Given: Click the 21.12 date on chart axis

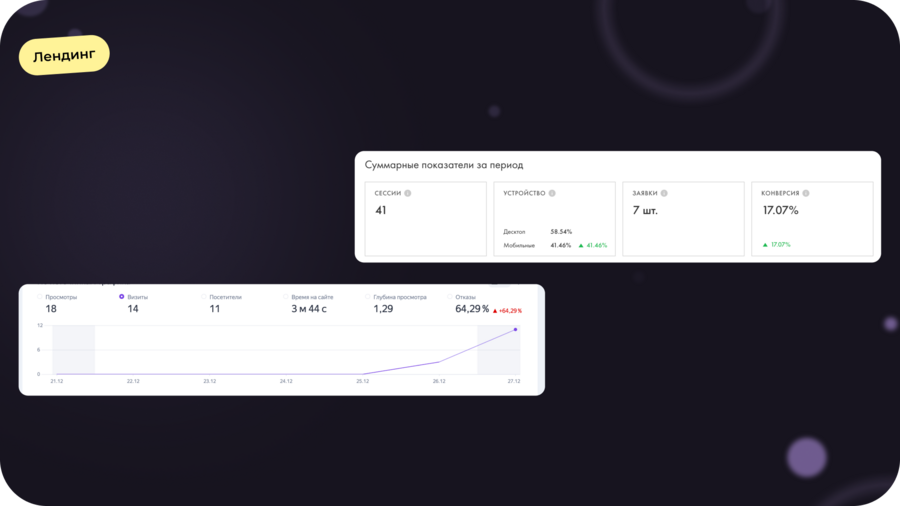Looking at the screenshot, I should 55,381.
